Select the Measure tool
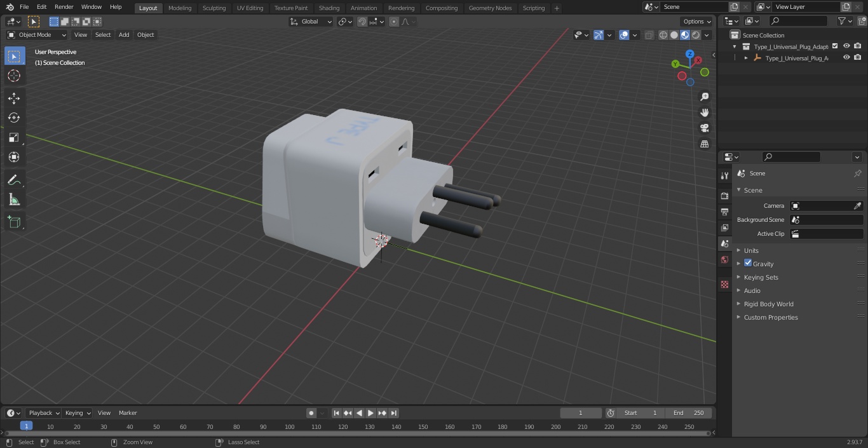 click(14, 200)
